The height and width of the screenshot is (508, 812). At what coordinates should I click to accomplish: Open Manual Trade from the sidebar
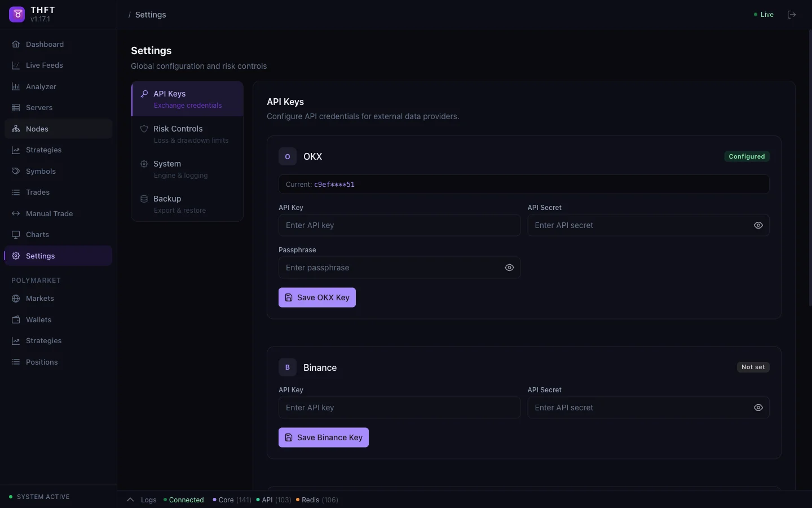pyautogui.click(x=49, y=214)
